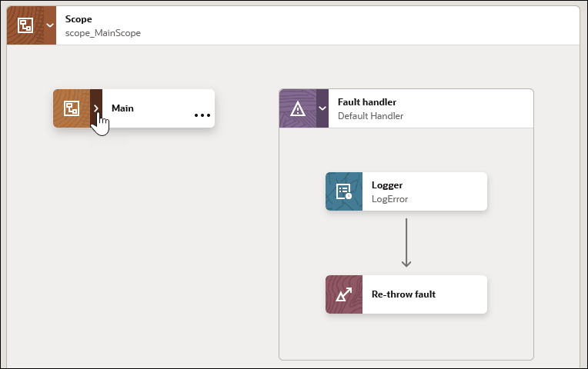Image resolution: width=588 pixels, height=369 pixels.
Task: Open the Main block's three-dot menu
Action: point(202,115)
